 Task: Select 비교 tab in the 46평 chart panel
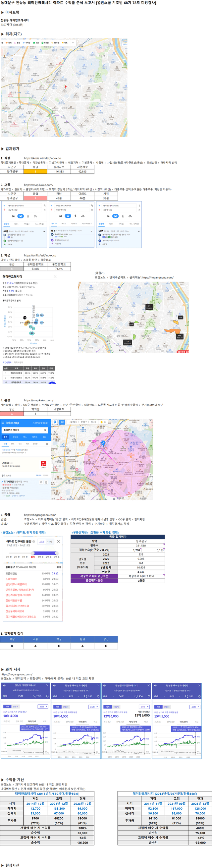click(196, 722)
